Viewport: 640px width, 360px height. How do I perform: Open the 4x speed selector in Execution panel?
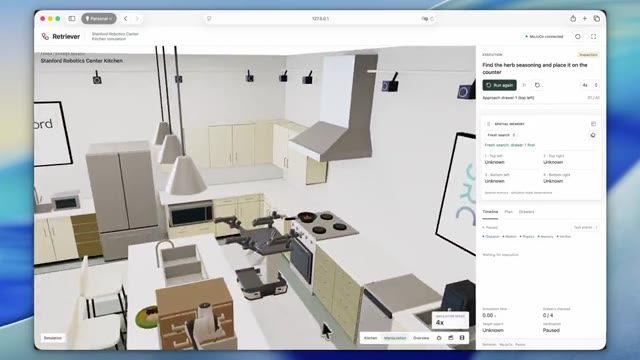click(x=590, y=85)
